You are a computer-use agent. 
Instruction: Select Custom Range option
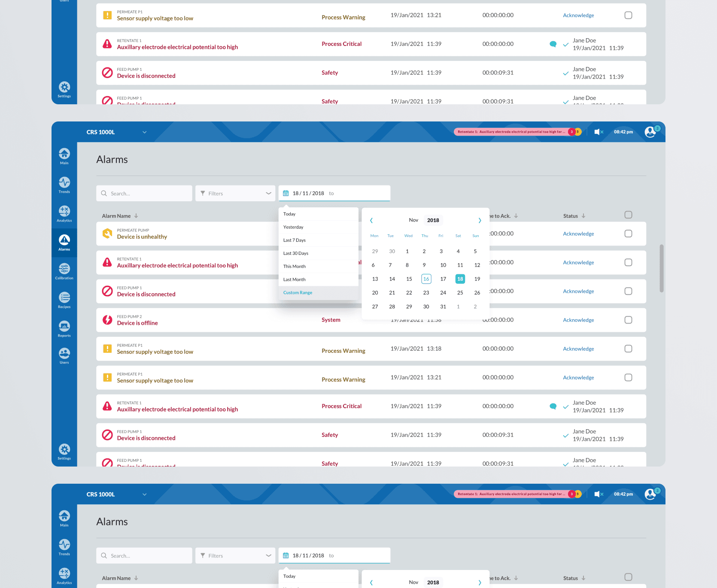(319, 293)
